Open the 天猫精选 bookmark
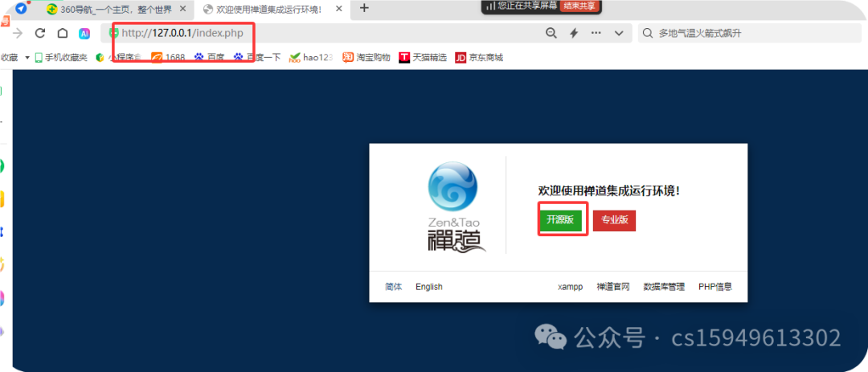This screenshot has height=372, width=868. click(x=423, y=58)
